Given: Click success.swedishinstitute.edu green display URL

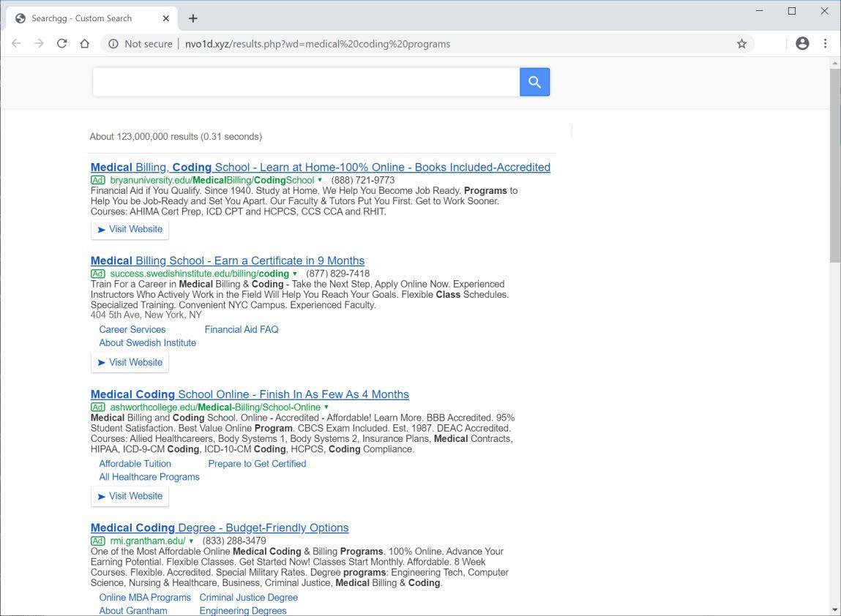Looking at the screenshot, I should (x=200, y=274).
